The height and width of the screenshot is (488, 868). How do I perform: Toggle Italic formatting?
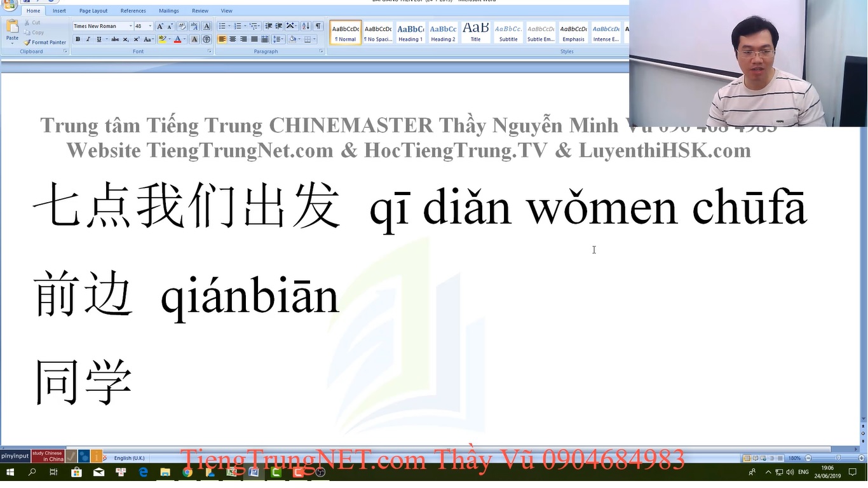(88, 39)
